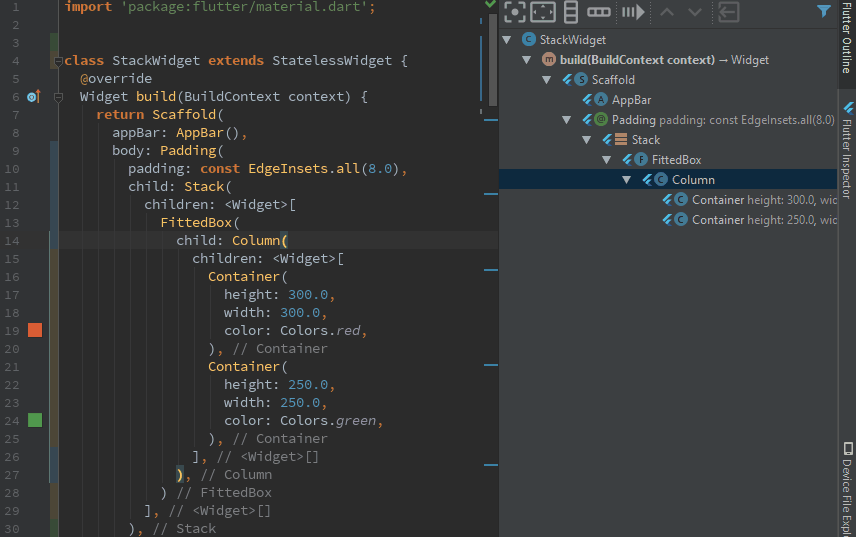Select the AppBar item in outline tree

pos(631,100)
